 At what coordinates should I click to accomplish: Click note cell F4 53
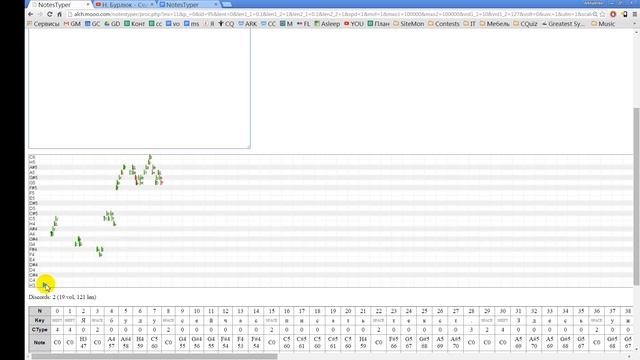point(240,342)
